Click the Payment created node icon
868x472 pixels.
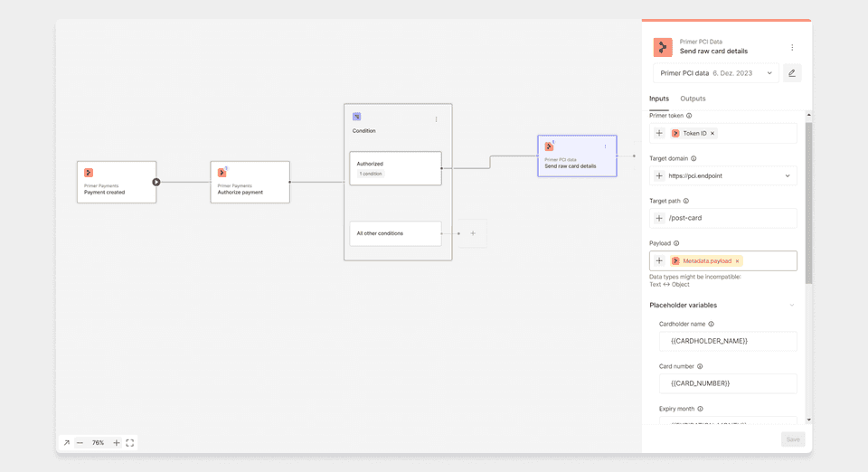coord(89,174)
